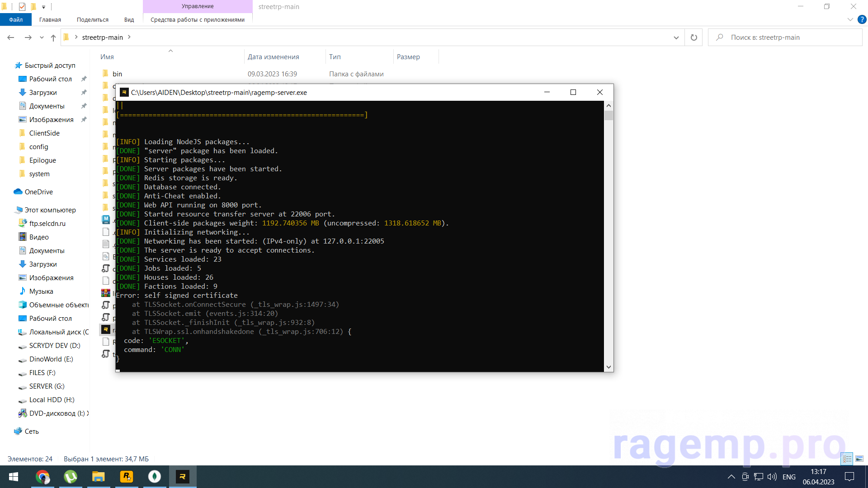This screenshot has width=868, height=488.
Task: Open FILES (F:) drive
Action: [42, 373]
